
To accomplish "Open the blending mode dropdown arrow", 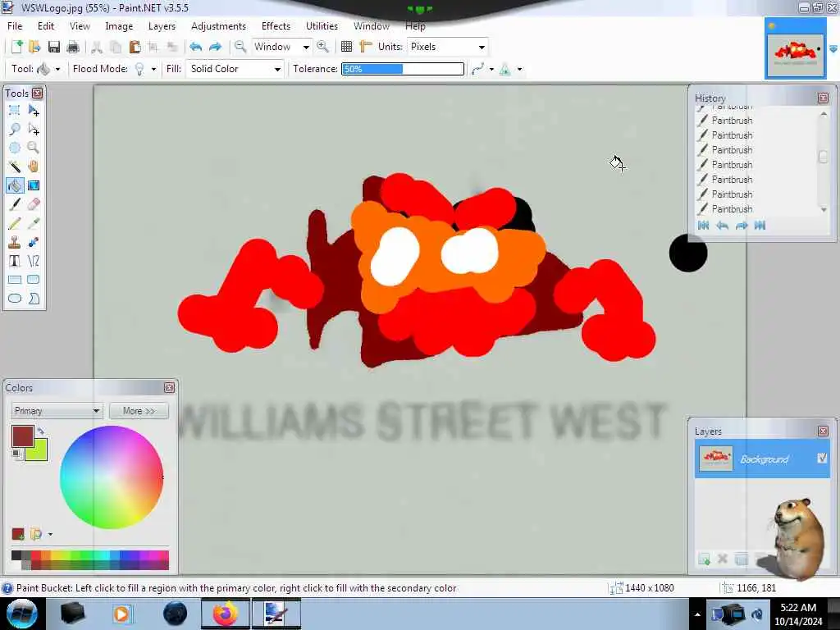I will 519,69.
